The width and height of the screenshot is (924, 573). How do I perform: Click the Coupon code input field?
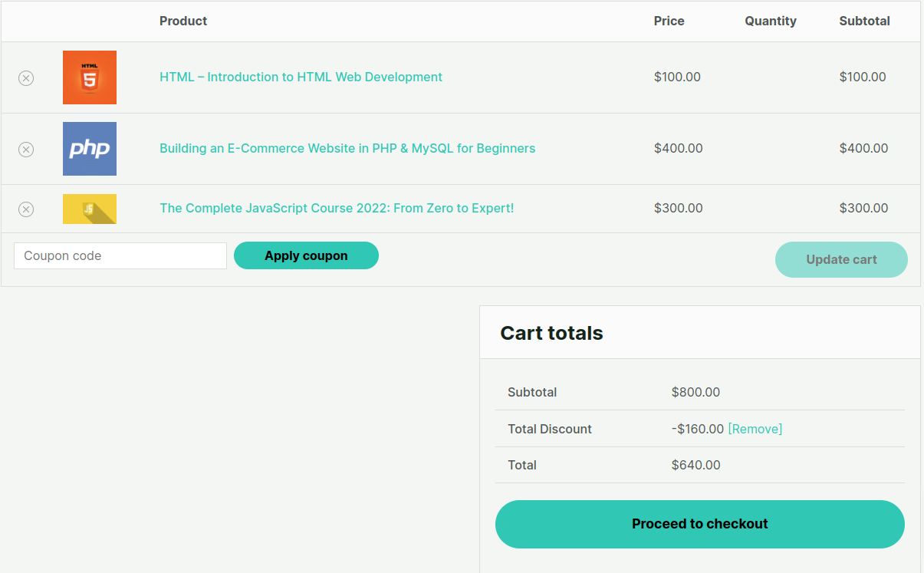click(119, 255)
